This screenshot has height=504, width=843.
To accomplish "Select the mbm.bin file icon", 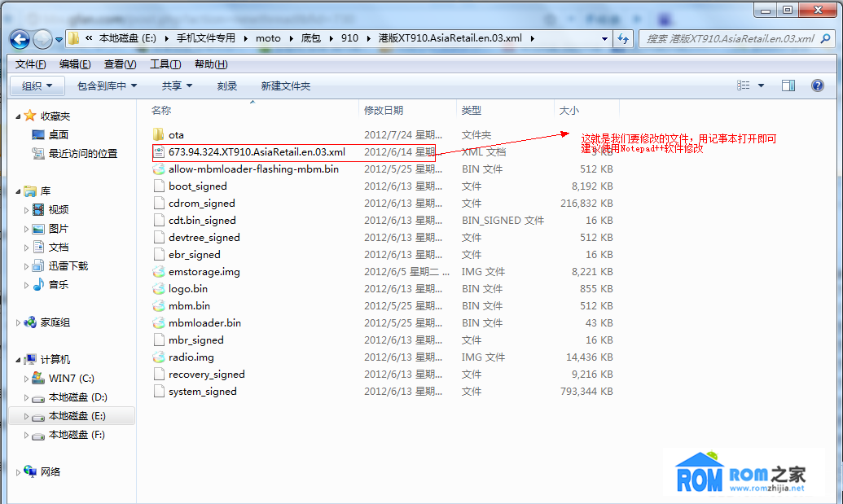I will click(159, 305).
